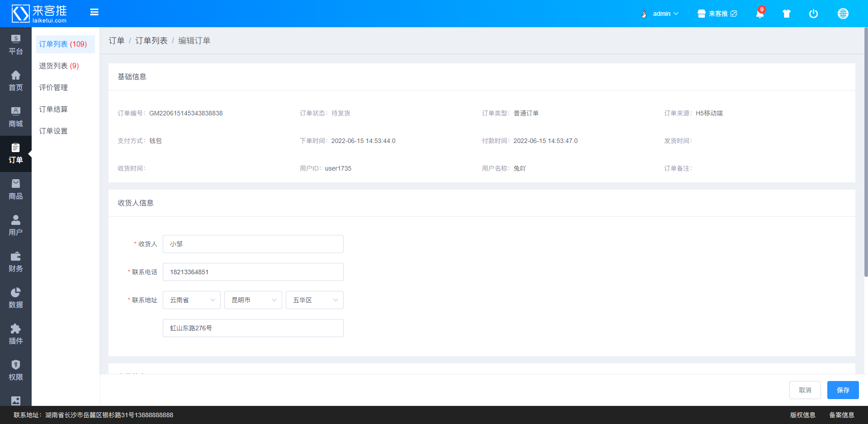Open 数据 data in sidebar

16,298
